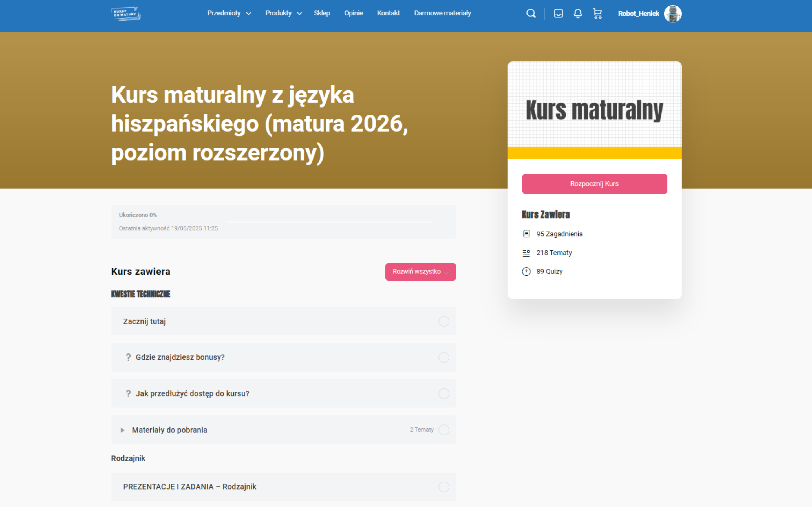The image size is (812, 507).
Task: Open Darmowe materiały in the navigation
Action: (x=442, y=13)
